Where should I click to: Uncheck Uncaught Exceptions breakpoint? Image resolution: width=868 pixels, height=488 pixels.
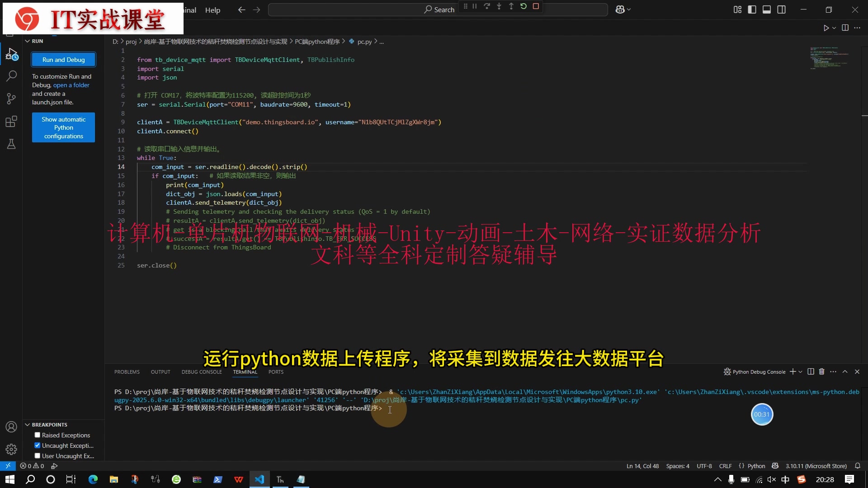pyautogui.click(x=38, y=446)
